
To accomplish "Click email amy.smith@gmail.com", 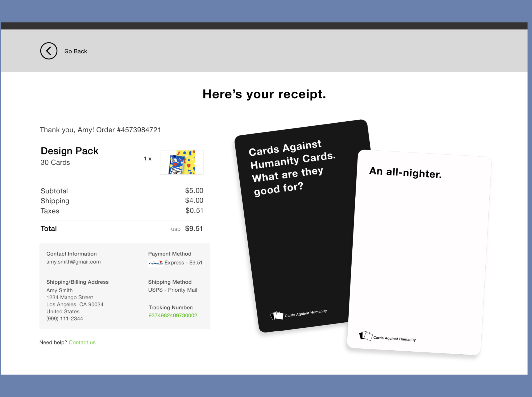I will [73, 262].
